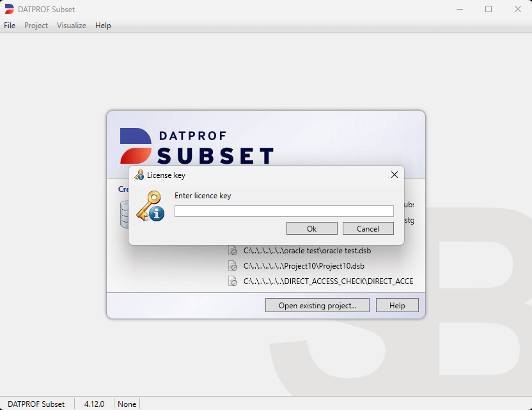Click the database stack icon on the left
Screen dimensions: 532x410
pos(123,213)
